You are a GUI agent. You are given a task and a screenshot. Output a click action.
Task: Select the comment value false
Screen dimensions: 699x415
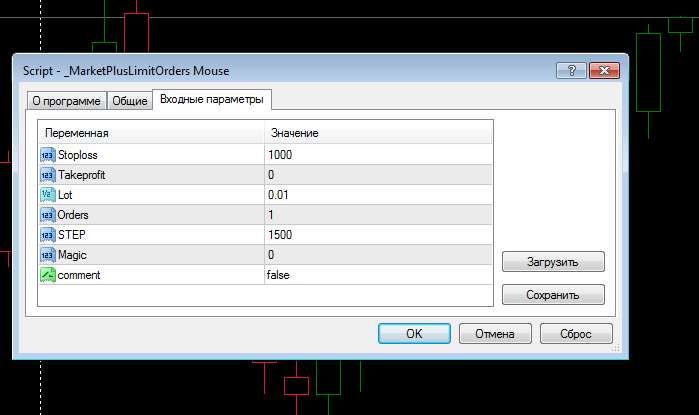[278, 275]
